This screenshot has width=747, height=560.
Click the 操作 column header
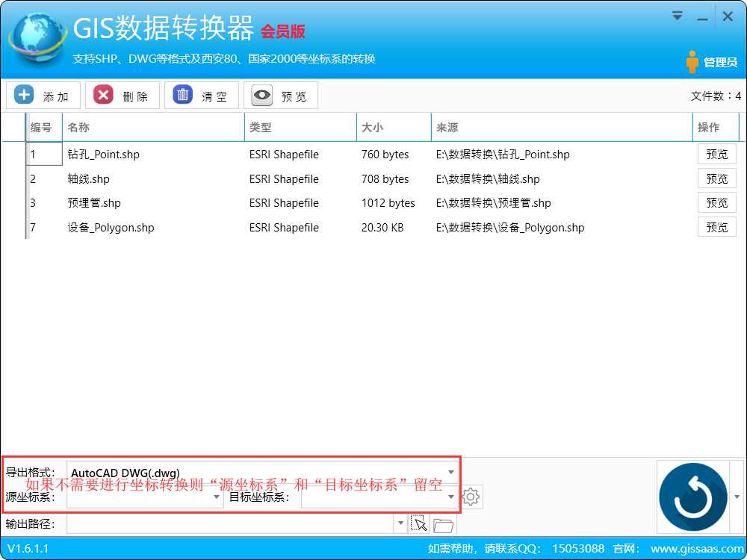click(716, 127)
